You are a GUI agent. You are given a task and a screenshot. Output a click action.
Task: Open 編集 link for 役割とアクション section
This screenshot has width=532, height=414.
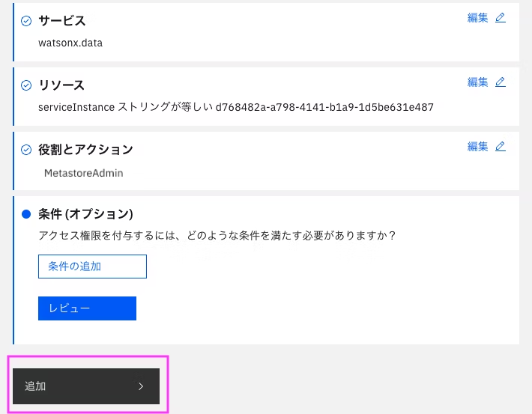(x=478, y=147)
